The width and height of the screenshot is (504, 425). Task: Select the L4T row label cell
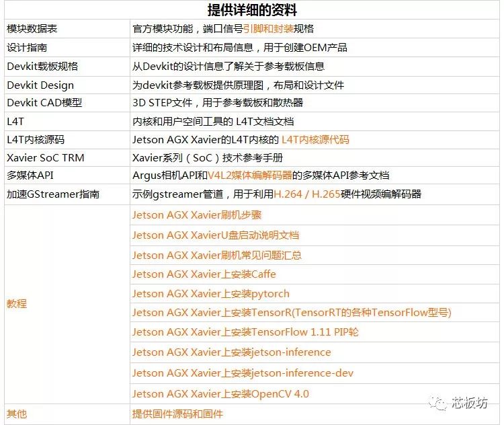67,121
